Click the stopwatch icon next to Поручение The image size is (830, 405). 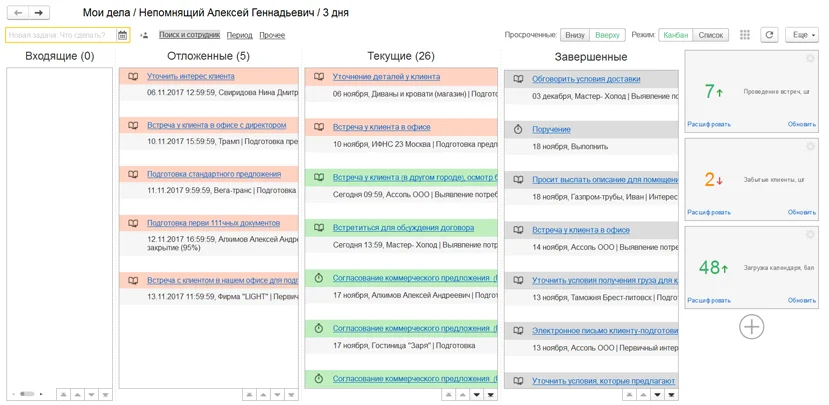[518, 129]
